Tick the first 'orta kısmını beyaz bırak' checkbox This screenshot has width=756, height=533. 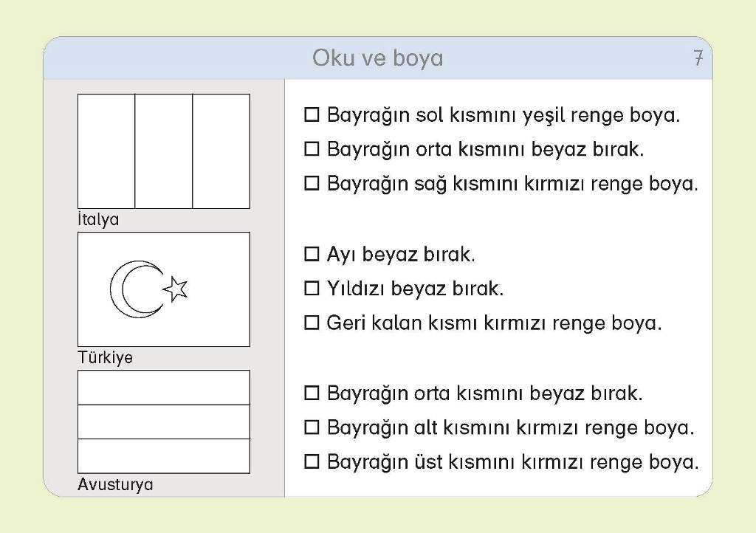click(x=312, y=149)
